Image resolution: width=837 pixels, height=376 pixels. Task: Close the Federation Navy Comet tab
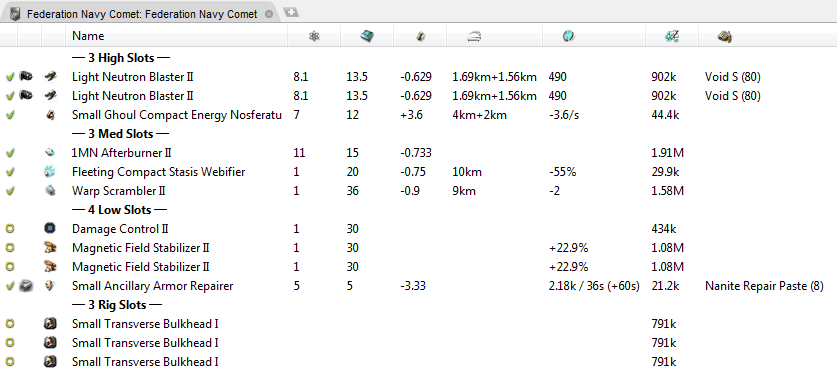click(x=269, y=14)
